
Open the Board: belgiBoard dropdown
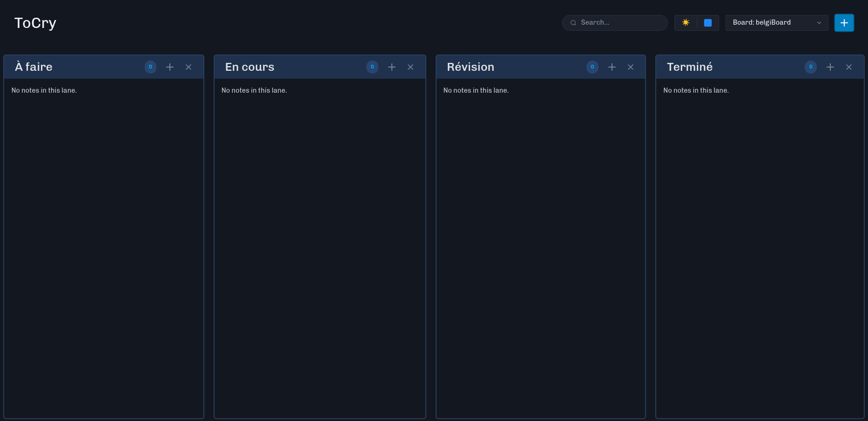pos(777,23)
